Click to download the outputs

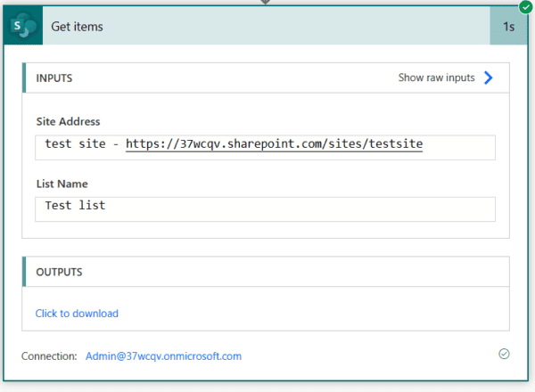coord(77,314)
